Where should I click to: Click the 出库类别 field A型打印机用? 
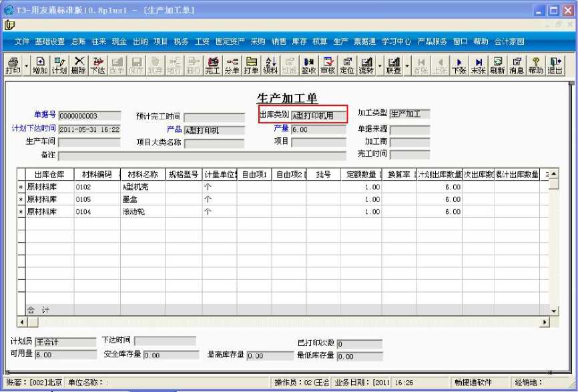(319, 115)
